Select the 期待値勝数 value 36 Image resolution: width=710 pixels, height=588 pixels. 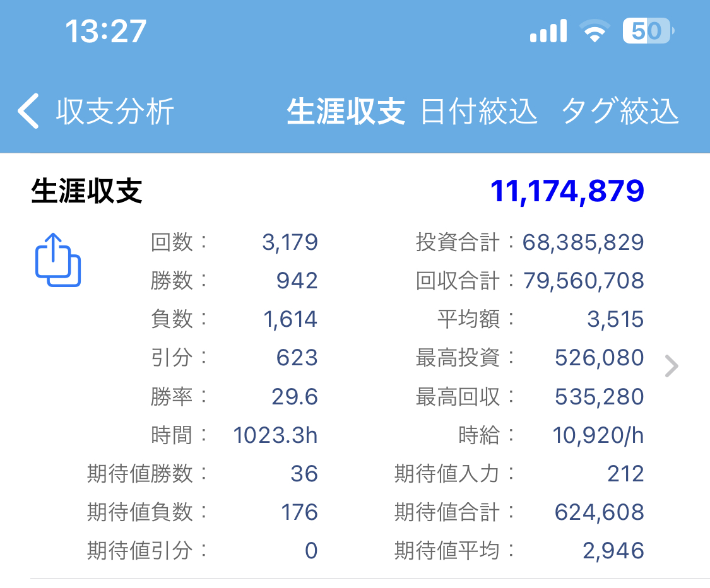[304, 474]
